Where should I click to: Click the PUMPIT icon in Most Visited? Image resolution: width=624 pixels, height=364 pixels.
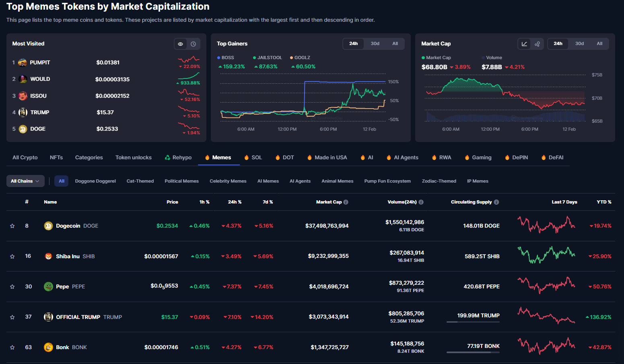(x=23, y=63)
